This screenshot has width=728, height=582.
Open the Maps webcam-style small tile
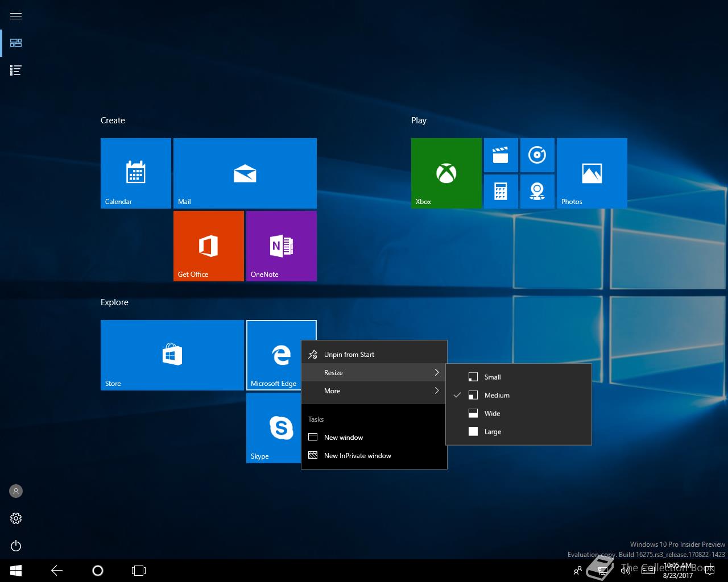537,192
